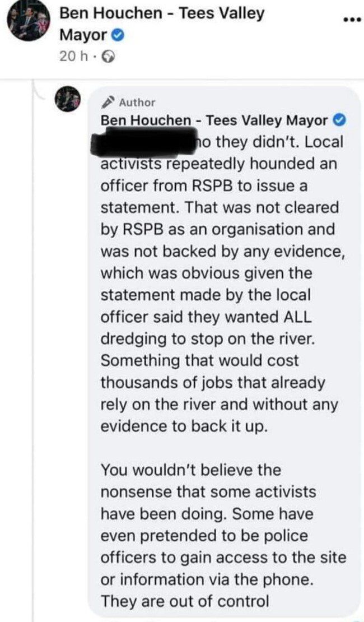Open the commenter name Ben Houchen link
The height and width of the screenshot is (622, 364).
click(x=214, y=120)
